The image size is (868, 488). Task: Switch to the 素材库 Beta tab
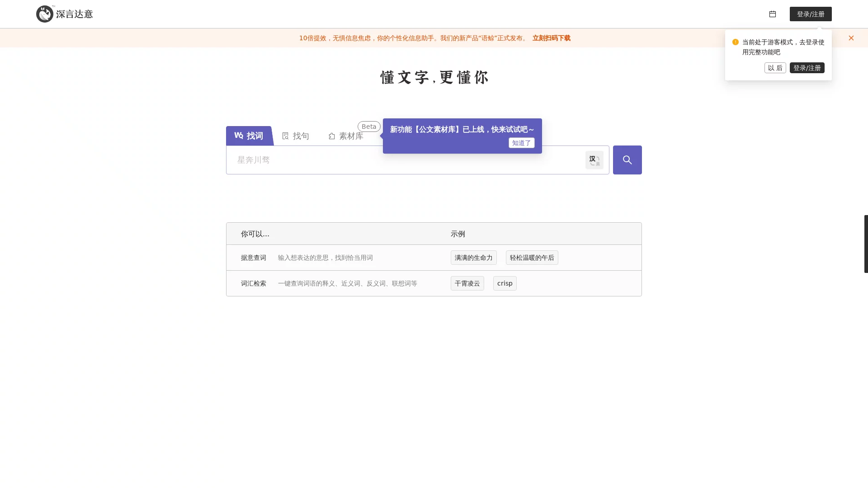click(351, 136)
